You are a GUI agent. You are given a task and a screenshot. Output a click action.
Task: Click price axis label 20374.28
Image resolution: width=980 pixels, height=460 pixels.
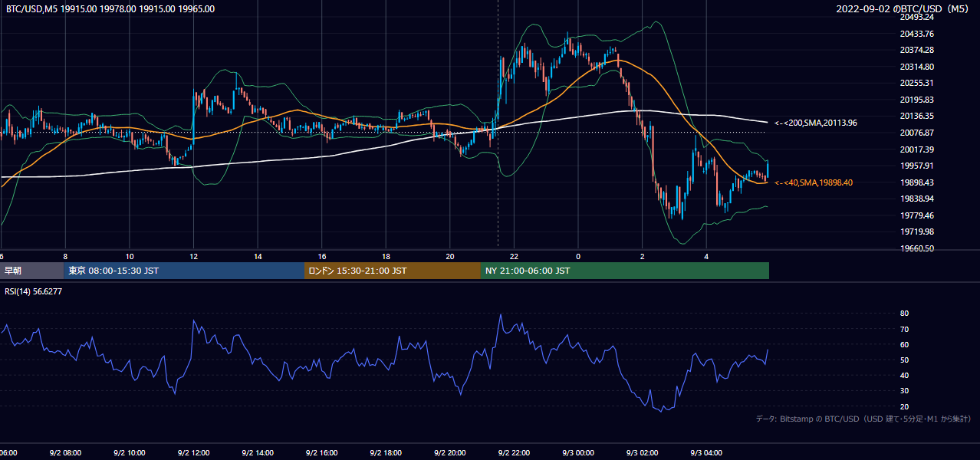tap(916, 50)
